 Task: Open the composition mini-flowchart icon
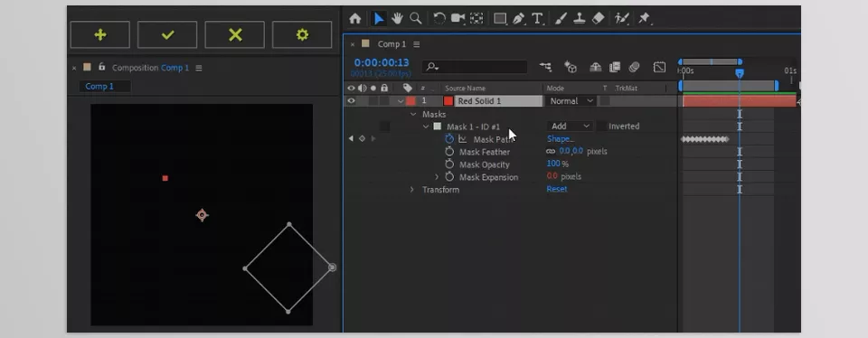click(x=545, y=67)
